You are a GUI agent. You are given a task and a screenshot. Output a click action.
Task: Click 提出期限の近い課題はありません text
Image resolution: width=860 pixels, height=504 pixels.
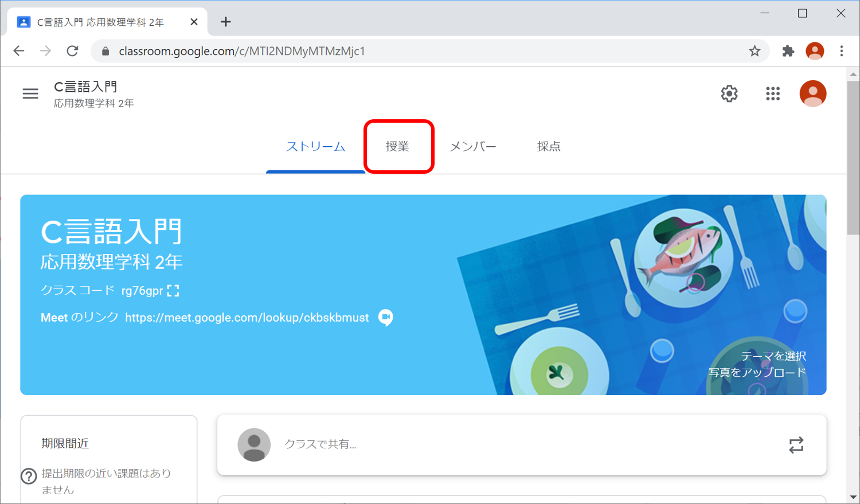click(x=106, y=482)
